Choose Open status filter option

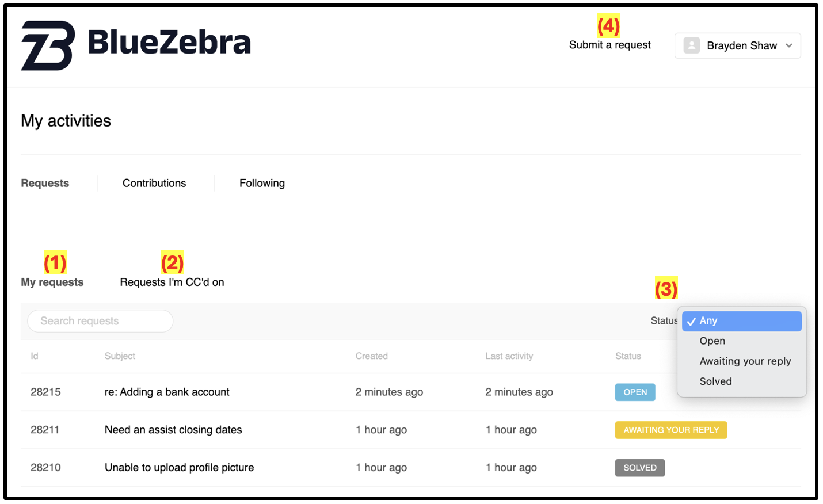(x=712, y=341)
